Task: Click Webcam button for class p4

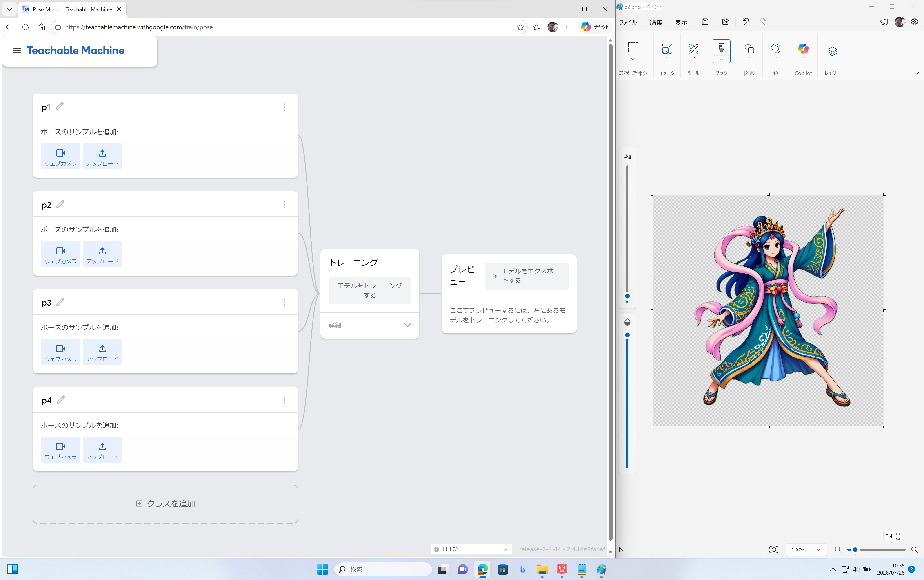Action: pyautogui.click(x=61, y=450)
